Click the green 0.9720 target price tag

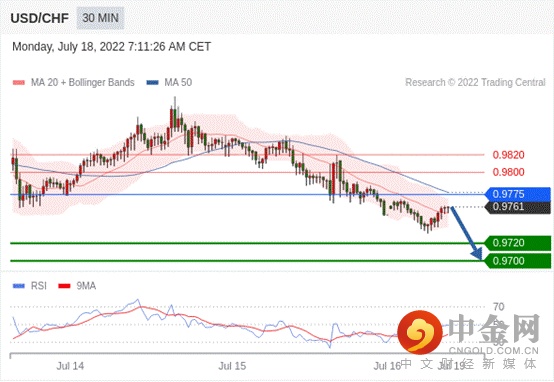(x=518, y=243)
